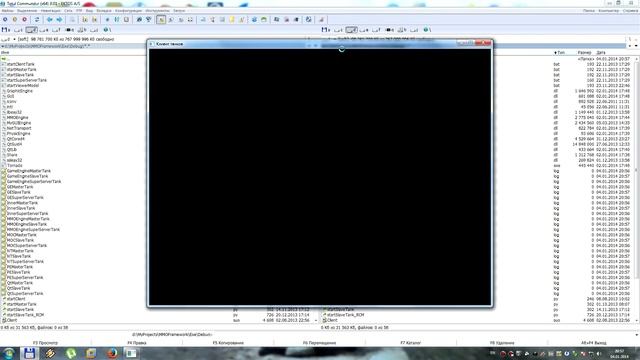Select ssleay32 in left panel
Viewport: 640px width, 360px height.
pos(15,160)
